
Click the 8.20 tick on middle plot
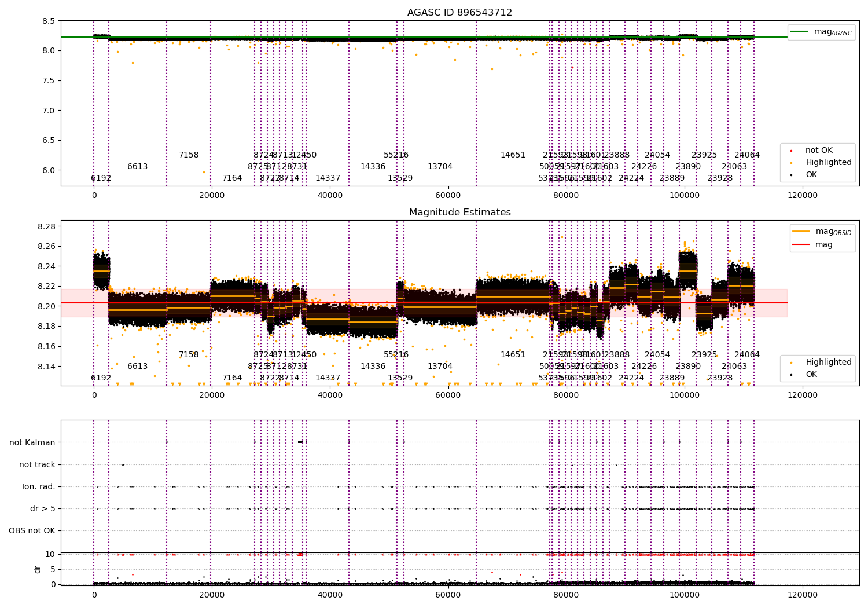[x=47, y=306]
